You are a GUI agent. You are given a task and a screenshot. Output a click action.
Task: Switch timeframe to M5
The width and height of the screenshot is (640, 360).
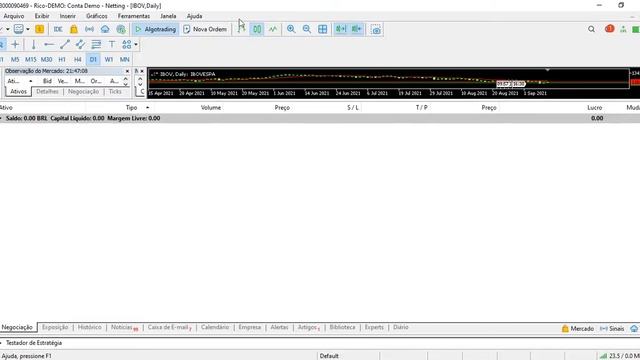15,60
